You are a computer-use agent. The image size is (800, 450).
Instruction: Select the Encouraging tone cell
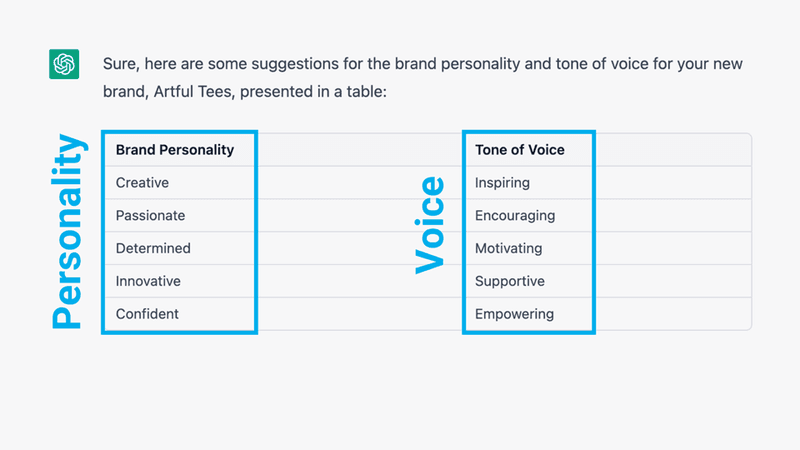coord(515,216)
